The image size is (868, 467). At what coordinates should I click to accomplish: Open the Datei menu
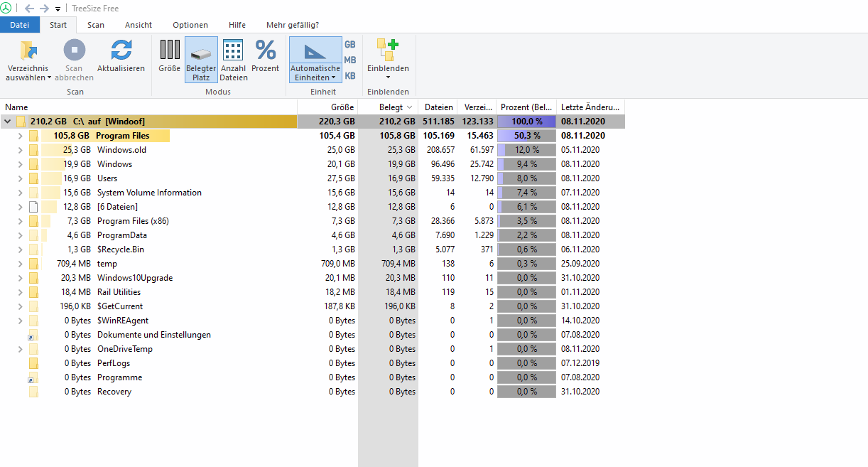point(20,25)
